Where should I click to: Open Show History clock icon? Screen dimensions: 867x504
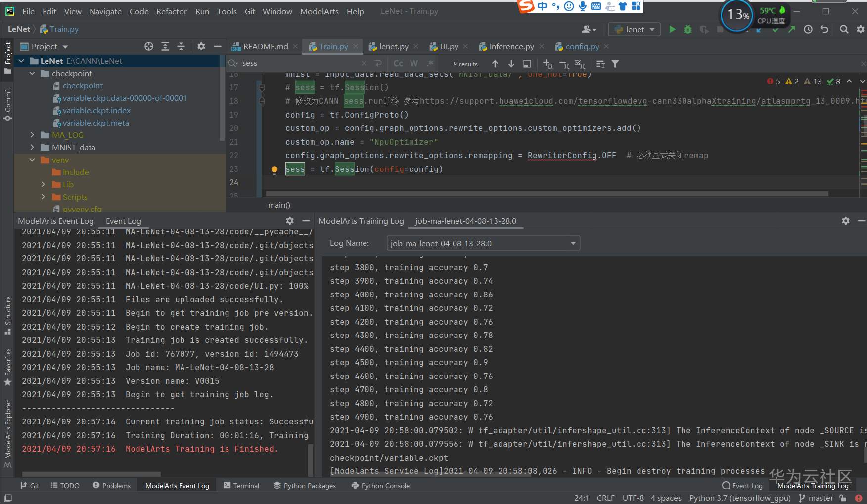808,30
